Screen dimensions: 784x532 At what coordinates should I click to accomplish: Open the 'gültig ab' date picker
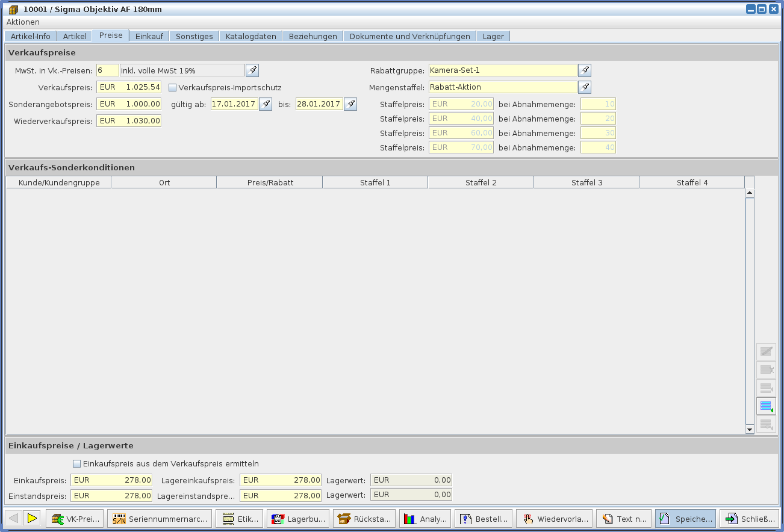tap(265, 104)
